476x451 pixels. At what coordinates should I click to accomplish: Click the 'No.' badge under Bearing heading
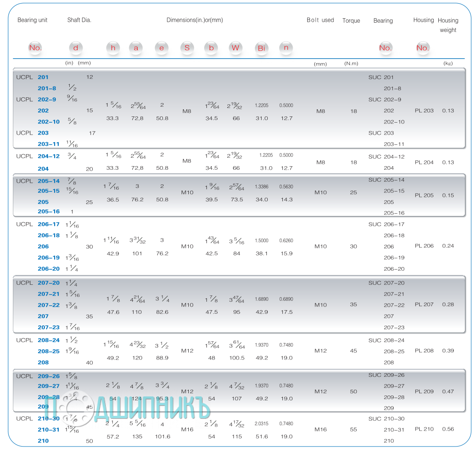tap(385, 48)
